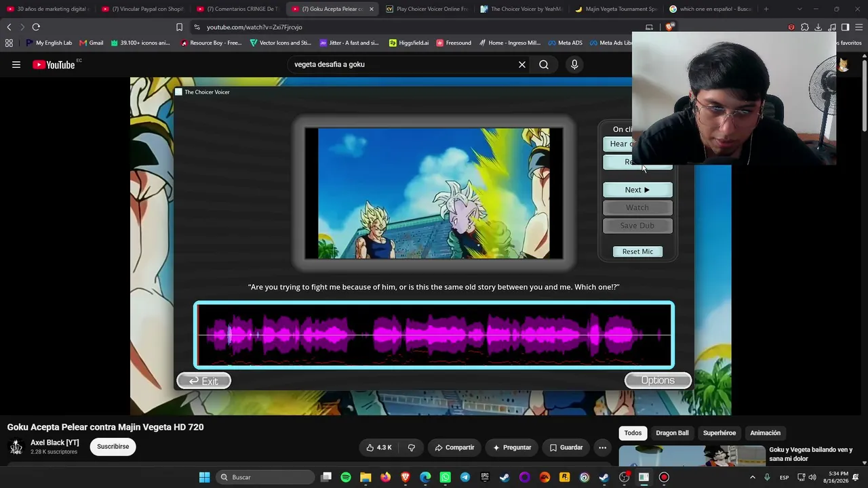Like the video (4.3 K thumbs up)
The width and height of the screenshot is (868, 488).
tap(379, 447)
